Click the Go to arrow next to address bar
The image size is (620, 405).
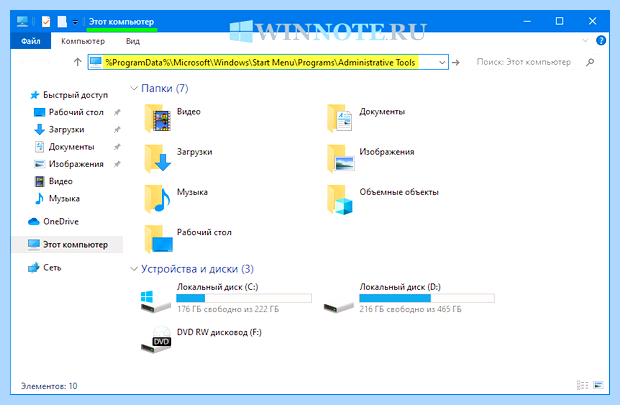pos(456,62)
